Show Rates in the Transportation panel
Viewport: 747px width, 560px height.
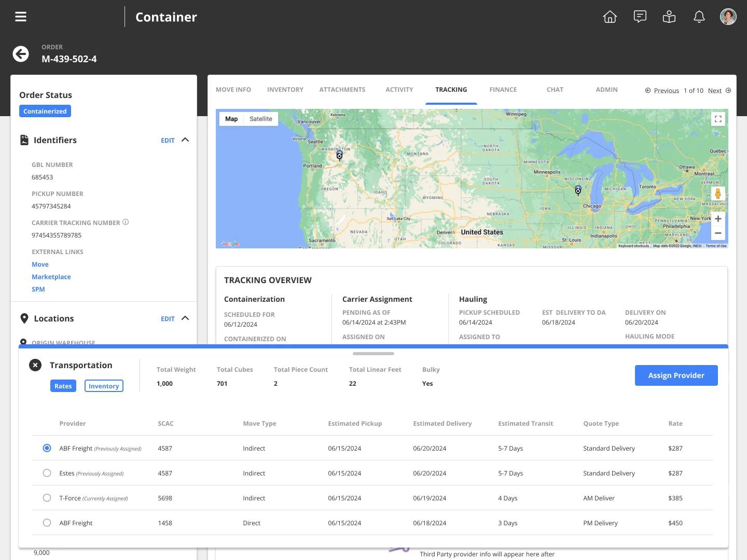click(x=63, y=386)
